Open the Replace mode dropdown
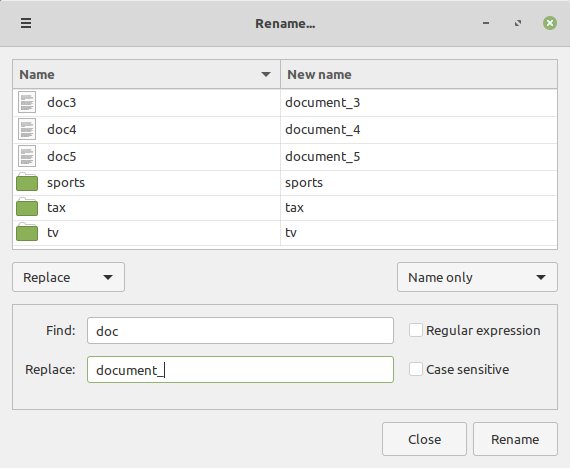The image size is (570, 468). point(68,277)
